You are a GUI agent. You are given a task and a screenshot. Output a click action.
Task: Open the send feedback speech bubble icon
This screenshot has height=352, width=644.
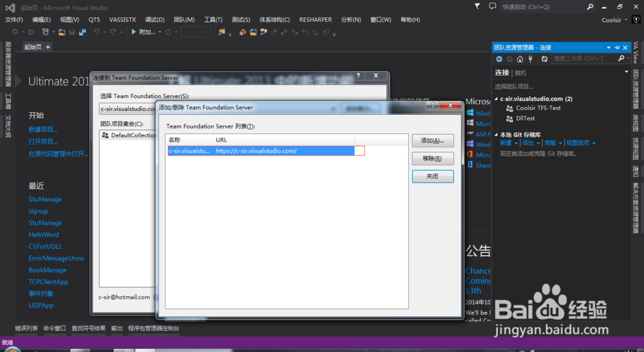493,6
